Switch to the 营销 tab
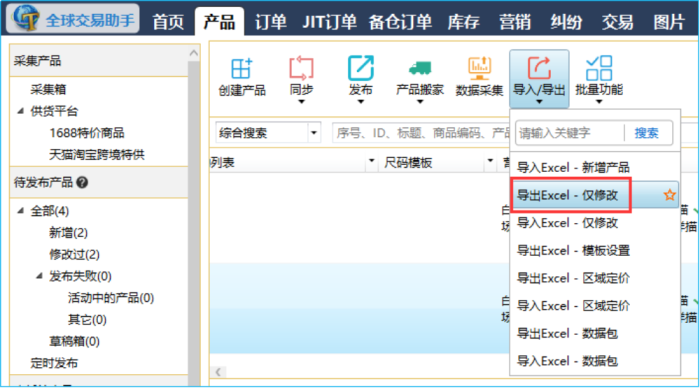Screen dimensions: 700x388 point(515,21)
